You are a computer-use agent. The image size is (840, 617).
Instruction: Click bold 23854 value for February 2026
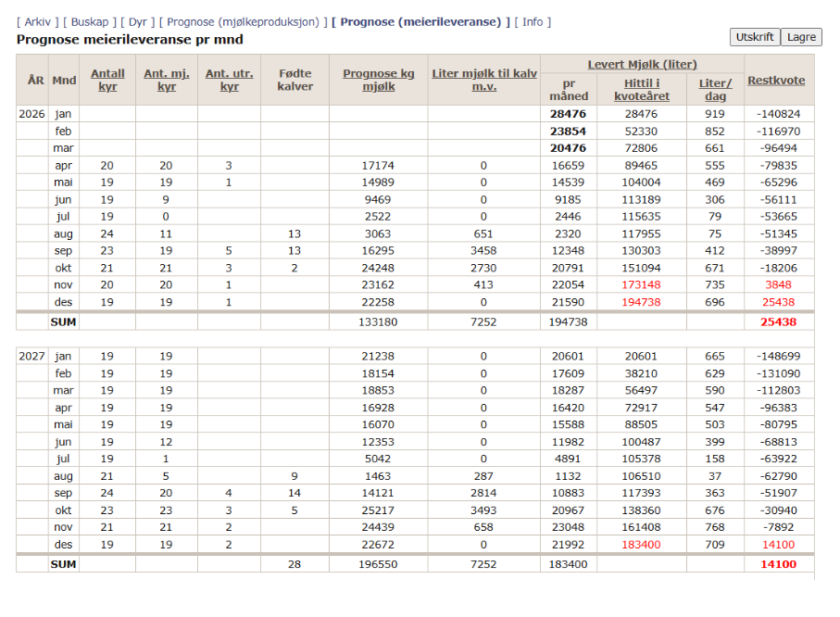point(568,132)
